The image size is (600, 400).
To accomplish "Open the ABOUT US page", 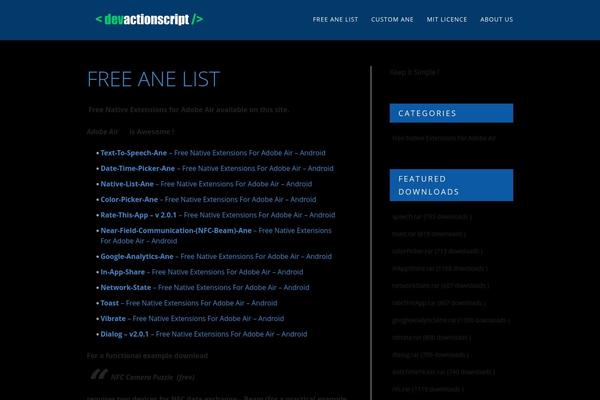I will [x=497, y=20].
